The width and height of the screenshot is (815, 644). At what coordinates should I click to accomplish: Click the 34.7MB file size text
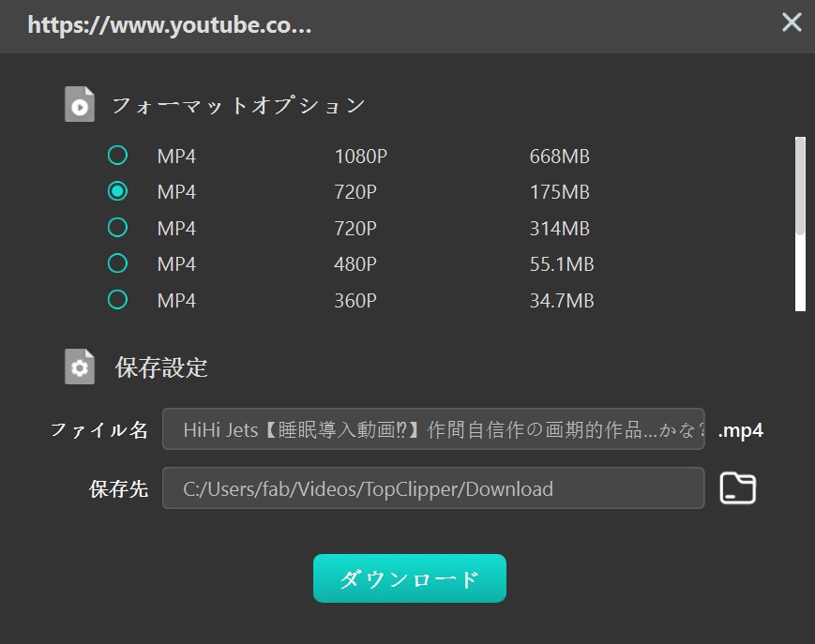[562, 301]
